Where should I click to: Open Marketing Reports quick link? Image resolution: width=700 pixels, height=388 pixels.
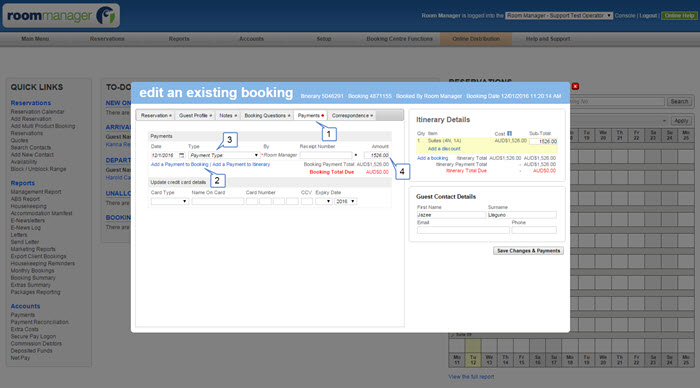click(x=33, y=249)
